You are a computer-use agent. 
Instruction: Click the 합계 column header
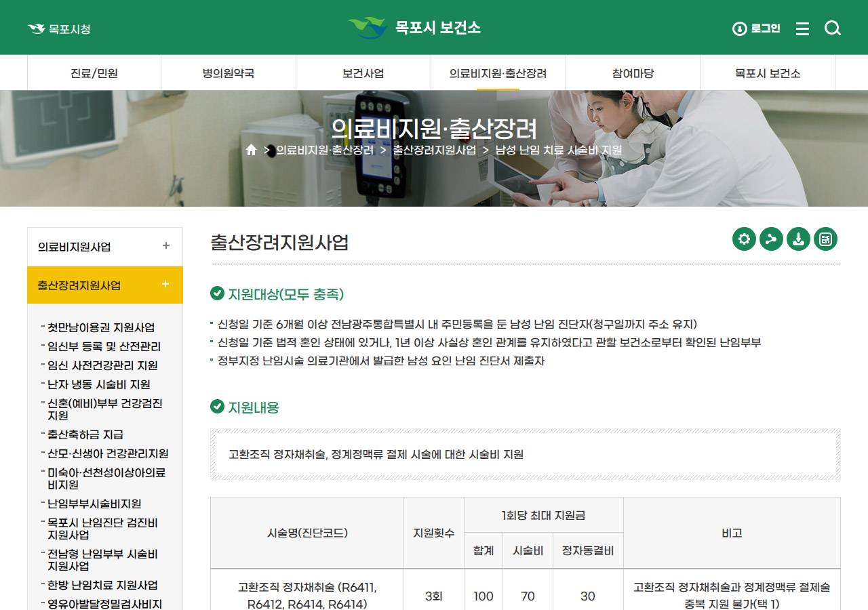[484, 550]
